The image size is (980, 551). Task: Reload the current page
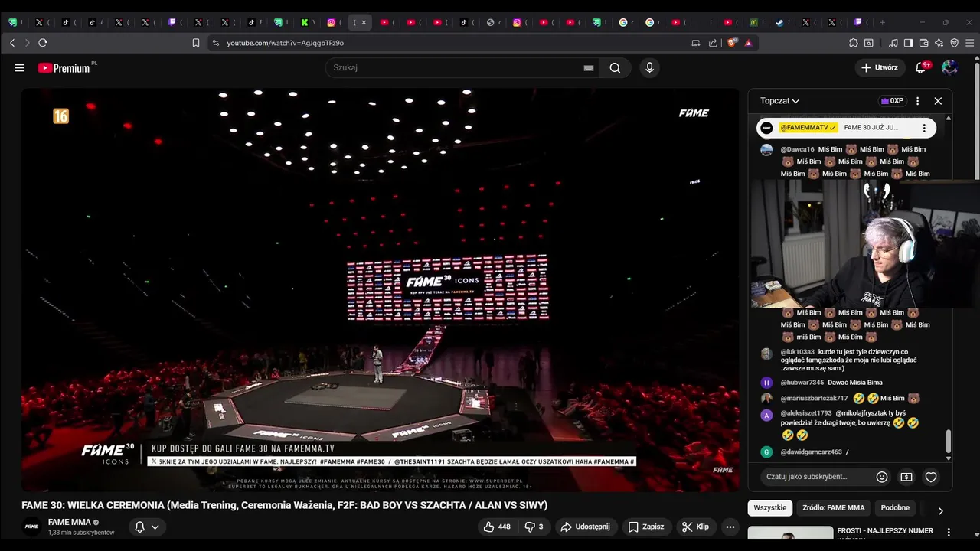click(43, 43)
